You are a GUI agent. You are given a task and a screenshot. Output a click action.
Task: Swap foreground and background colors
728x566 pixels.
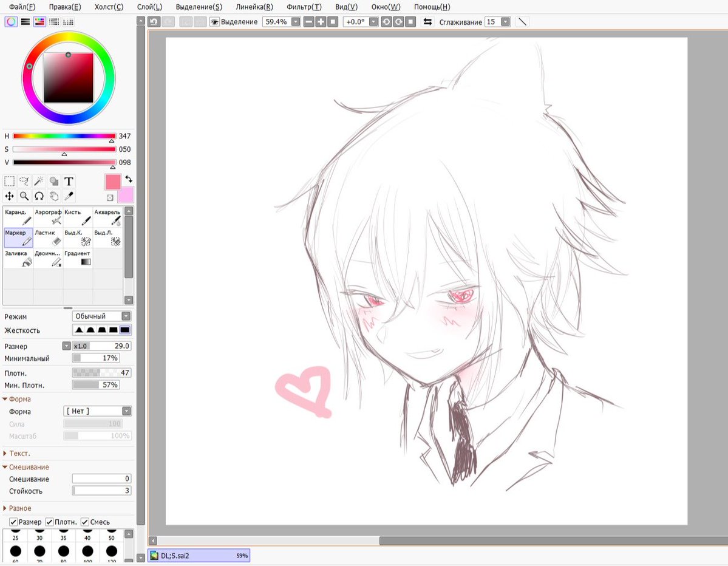[x=129, y=179]
